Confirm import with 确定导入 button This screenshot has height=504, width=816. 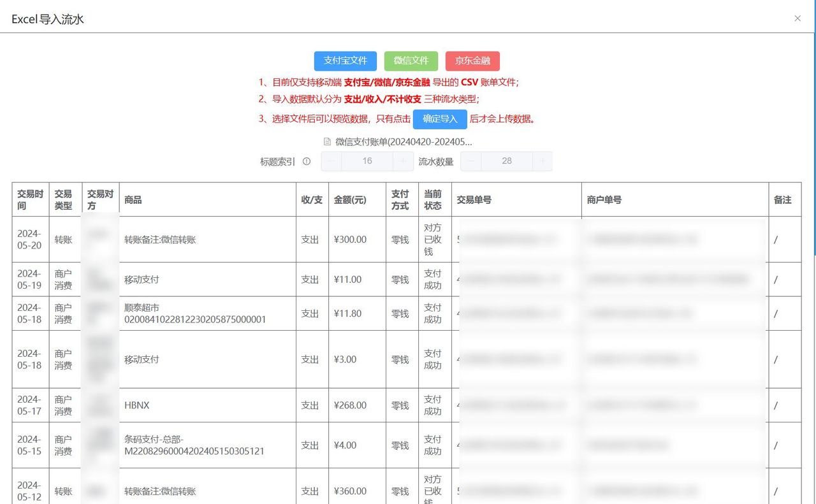tap(440, 119)
